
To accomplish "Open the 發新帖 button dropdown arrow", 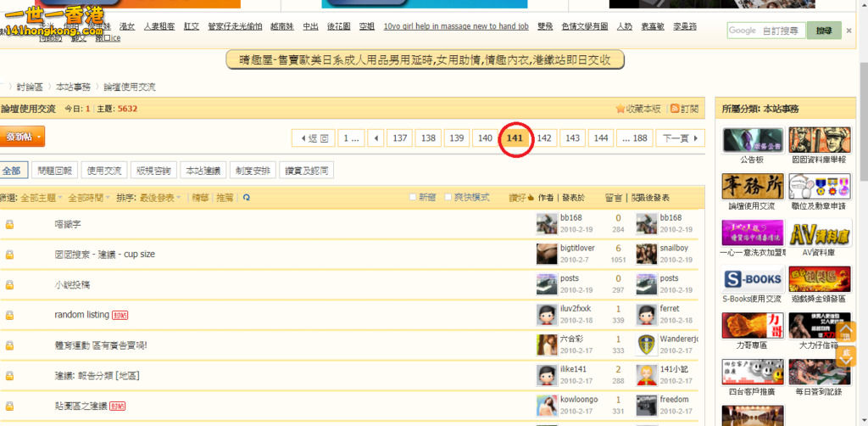I will [x=39, y=137].
